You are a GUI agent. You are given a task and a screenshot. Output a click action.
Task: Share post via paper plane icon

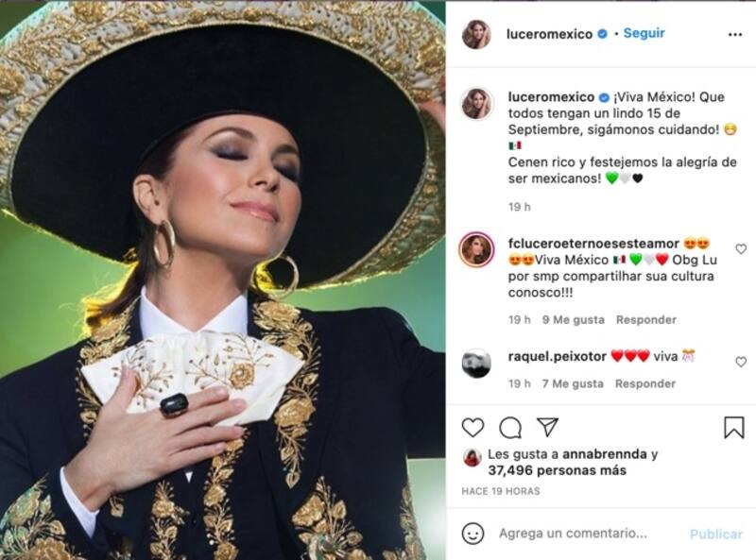547,427
